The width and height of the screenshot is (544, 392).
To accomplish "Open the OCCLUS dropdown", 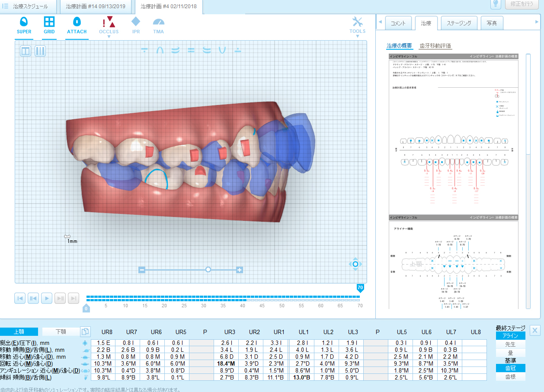I will click(x=109, y=26).
